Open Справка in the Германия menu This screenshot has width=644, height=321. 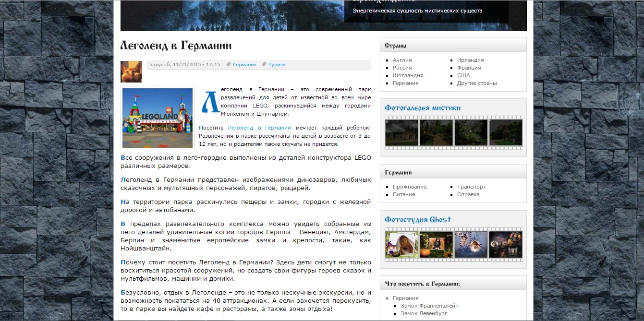tap(468, 194)
